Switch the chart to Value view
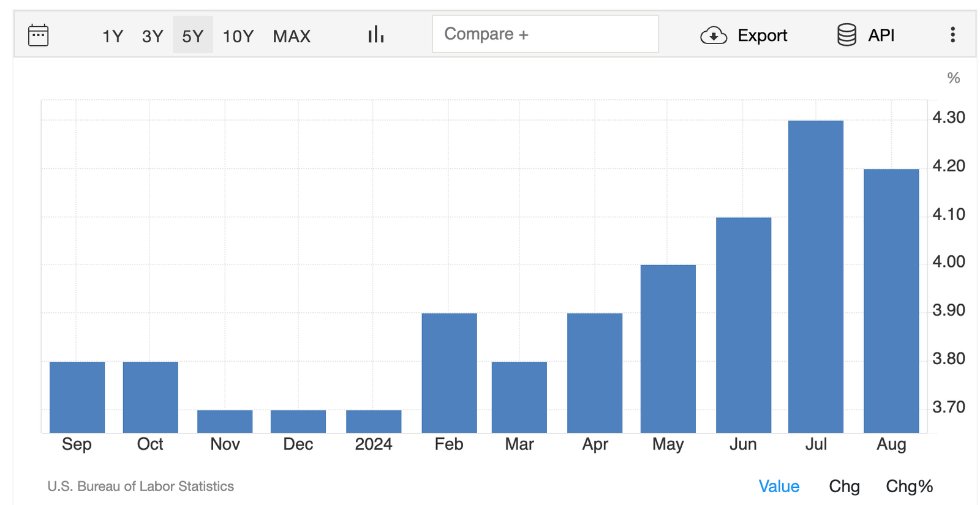Image resolution: width=980 pixels, height=505 pixels. (x=778, y=486)
